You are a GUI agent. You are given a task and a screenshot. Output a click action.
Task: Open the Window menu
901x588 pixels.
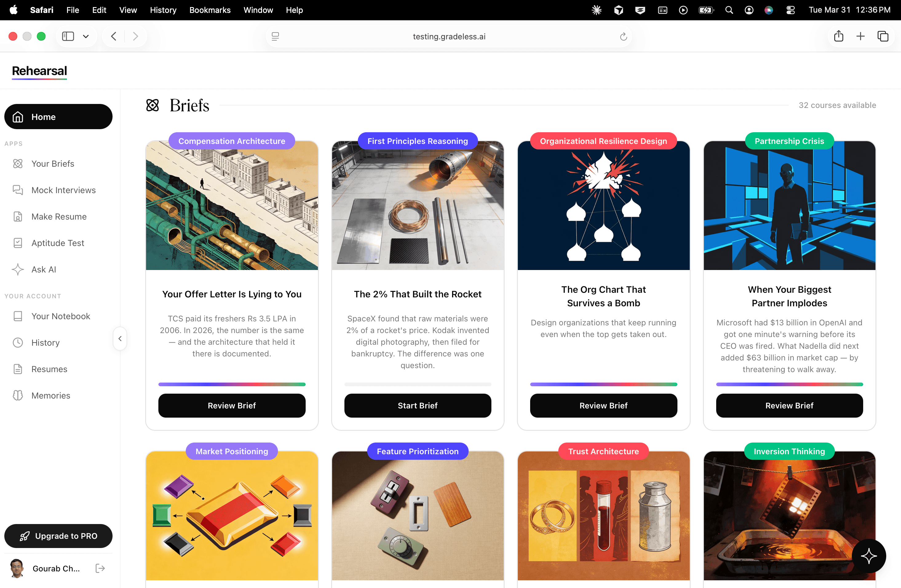coord(258,10)
